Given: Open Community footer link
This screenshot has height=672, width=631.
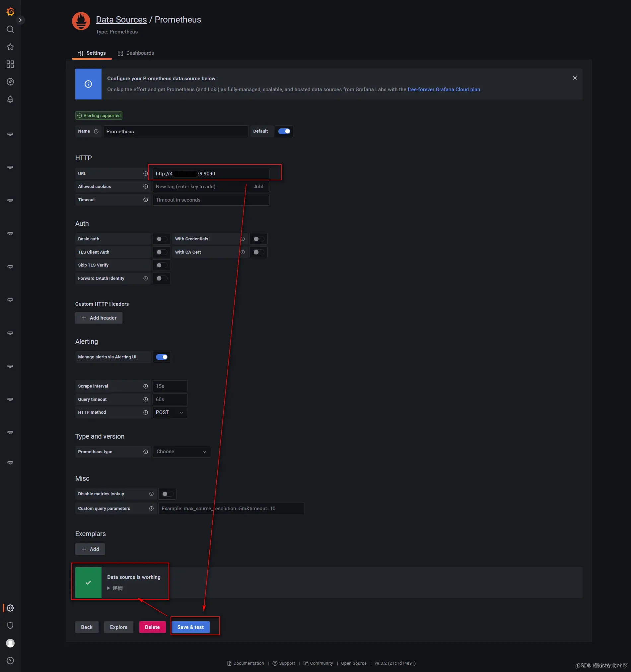Looking at the screenshot, I should [318, 663].
